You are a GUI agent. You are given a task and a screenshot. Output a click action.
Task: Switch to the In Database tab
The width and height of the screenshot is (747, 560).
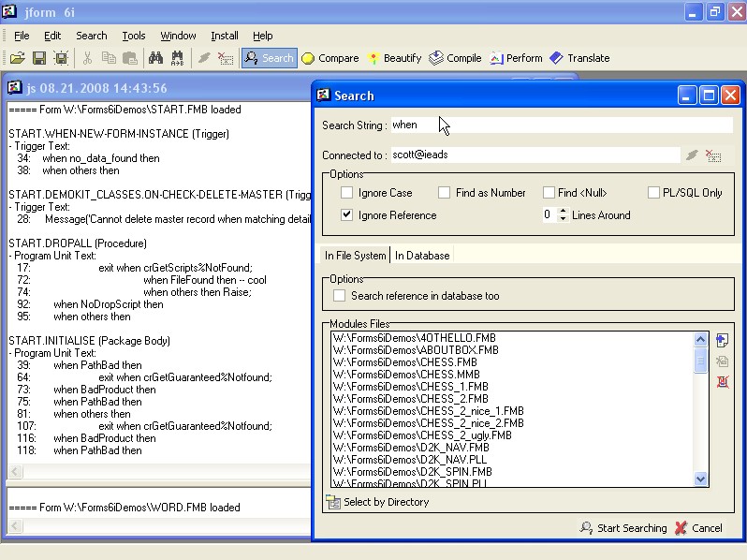click(x=422, y=256)
